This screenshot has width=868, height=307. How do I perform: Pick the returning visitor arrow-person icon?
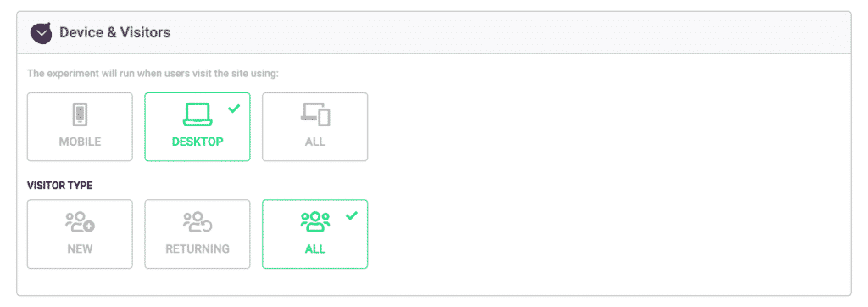pyautogui.click(x=198, y=221)
